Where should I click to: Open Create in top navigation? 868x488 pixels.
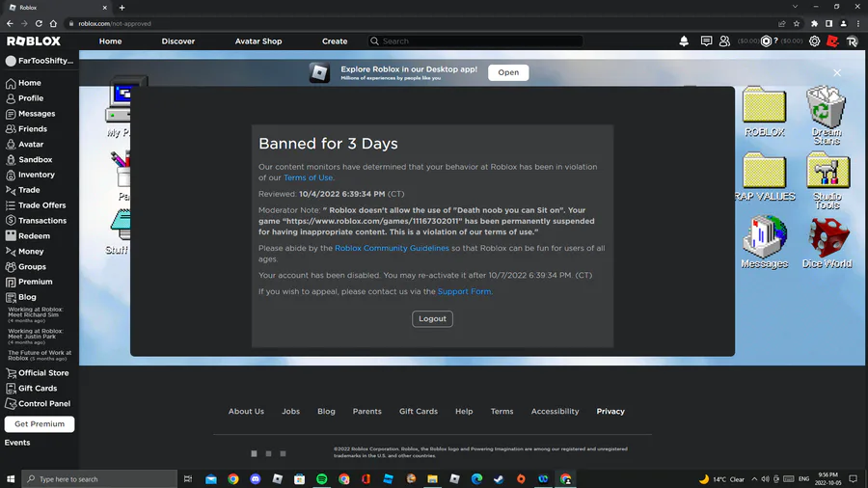(x=335, y=41)
